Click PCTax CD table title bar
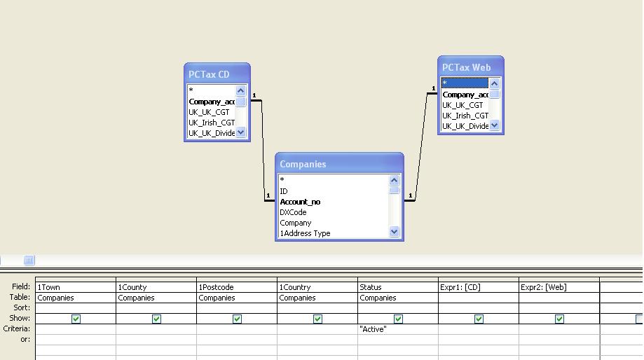 217,74
